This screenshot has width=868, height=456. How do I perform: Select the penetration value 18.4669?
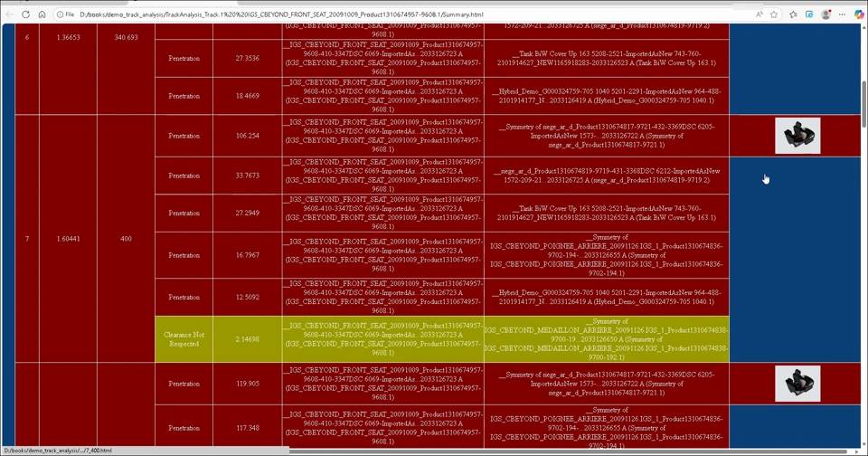point(247,96)
